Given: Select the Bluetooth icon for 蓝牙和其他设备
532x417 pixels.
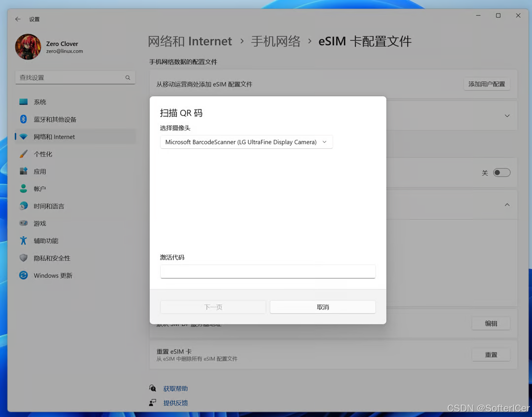Looking at the screenshot, I should (x=24, y=119).
